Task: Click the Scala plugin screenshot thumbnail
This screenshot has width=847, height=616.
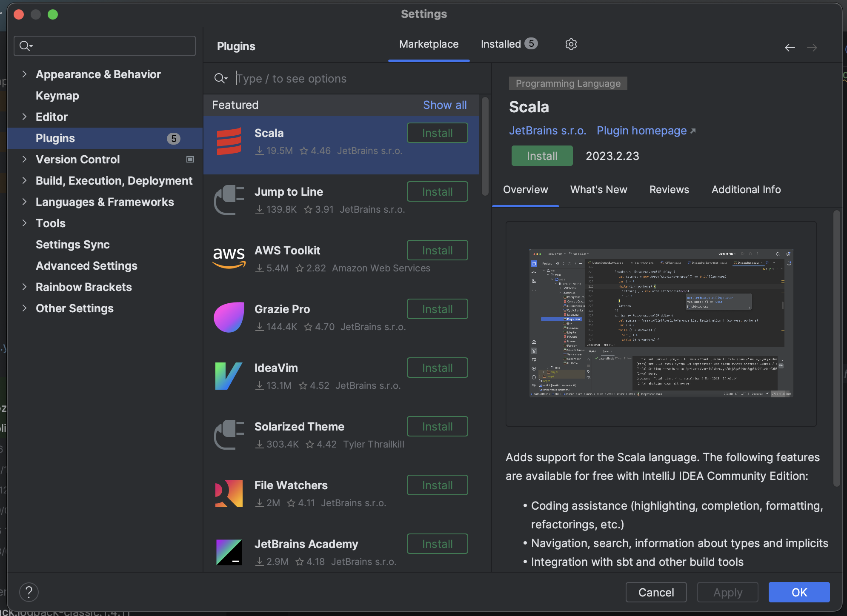Action: point(661,323)
